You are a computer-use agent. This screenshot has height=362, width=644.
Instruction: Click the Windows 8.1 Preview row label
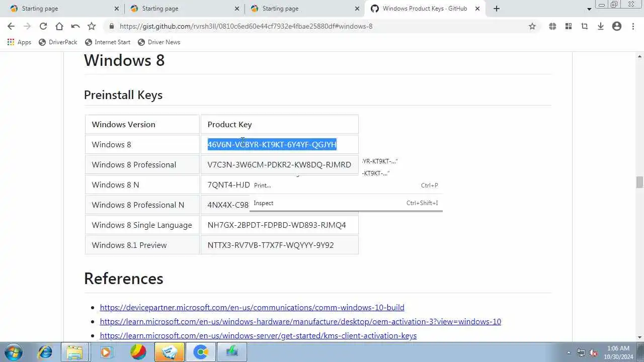click(x=129, y=245)
